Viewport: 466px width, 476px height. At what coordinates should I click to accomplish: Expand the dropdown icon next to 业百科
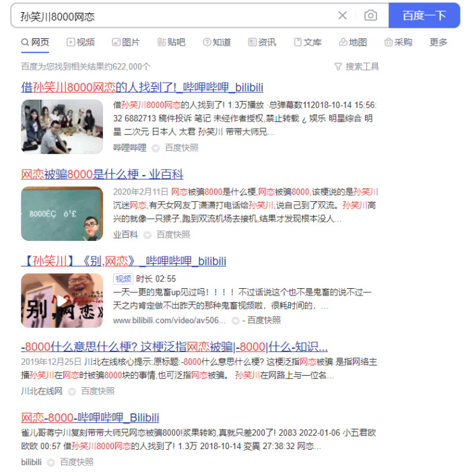147,235
